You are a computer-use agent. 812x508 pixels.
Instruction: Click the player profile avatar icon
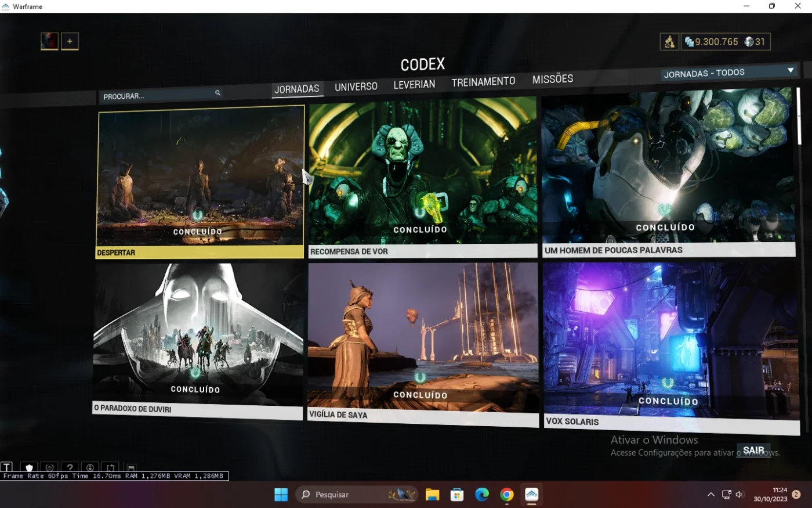(49, 41)
